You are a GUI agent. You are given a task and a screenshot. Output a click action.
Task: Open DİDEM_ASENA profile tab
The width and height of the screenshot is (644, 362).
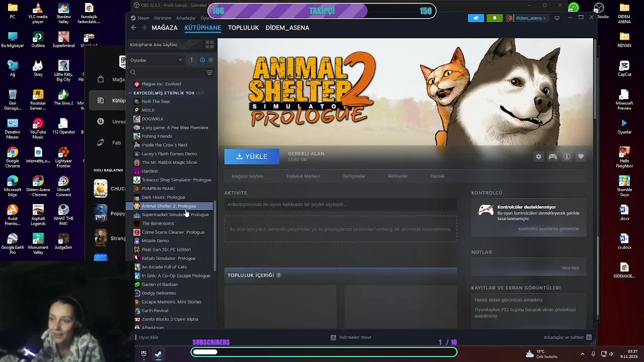click(287, 28)
